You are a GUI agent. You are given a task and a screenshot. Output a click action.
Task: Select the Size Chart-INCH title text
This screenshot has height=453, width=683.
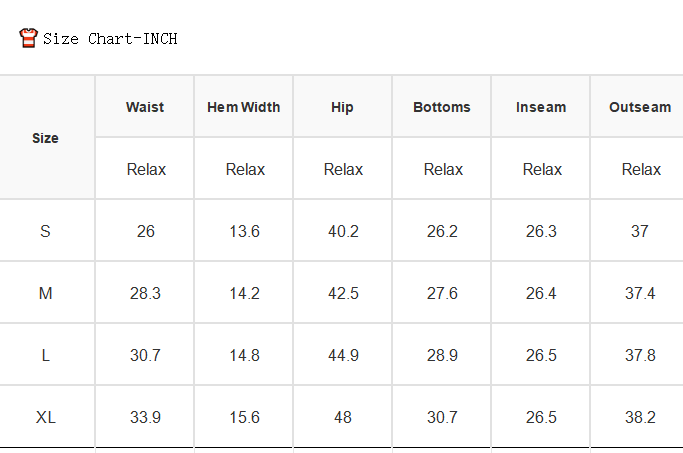(x=110, y=39)
